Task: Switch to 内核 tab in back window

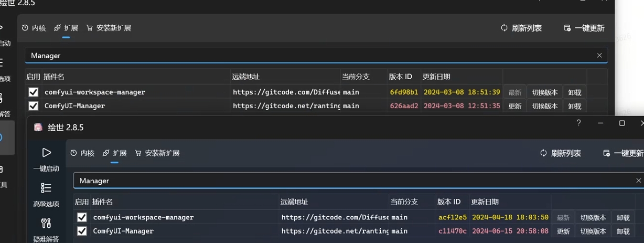Action: coord(34,28)
